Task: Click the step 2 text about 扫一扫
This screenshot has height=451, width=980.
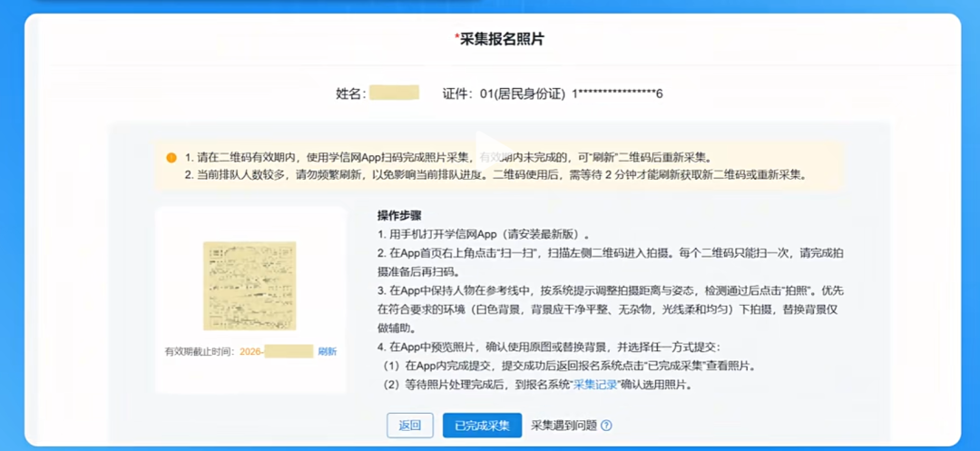Action: point(612,263)
